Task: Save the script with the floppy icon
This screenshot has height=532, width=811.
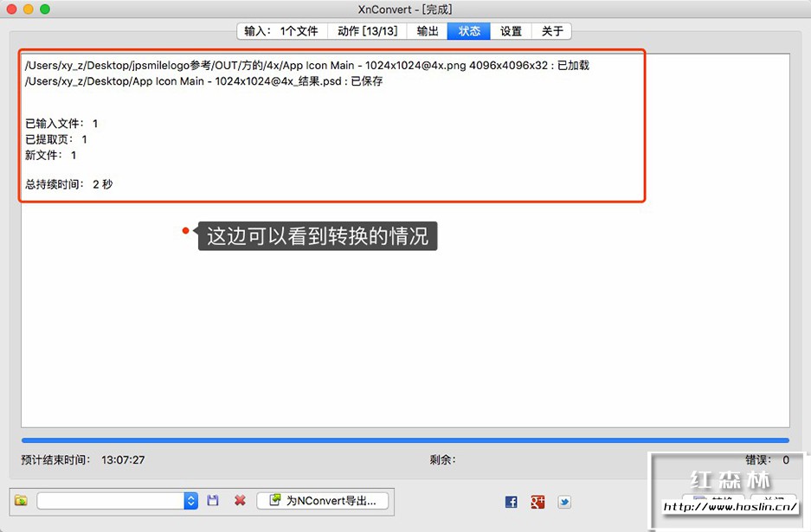Action: [213, 501]
